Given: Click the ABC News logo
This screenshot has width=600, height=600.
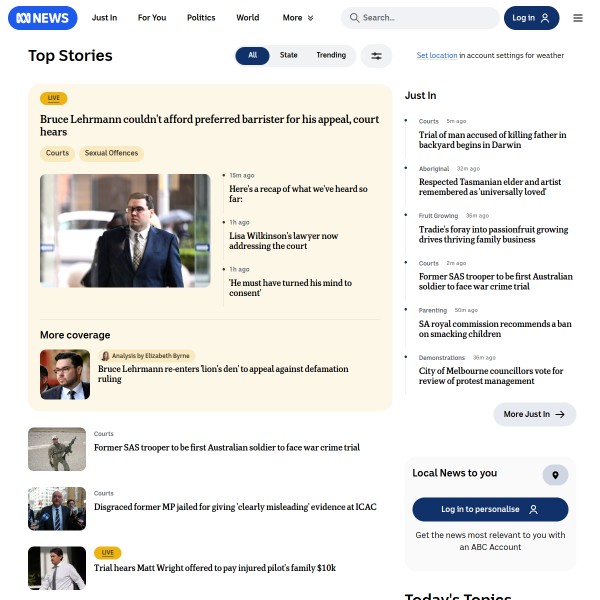Looking at the screenshot, I should 42,18.
